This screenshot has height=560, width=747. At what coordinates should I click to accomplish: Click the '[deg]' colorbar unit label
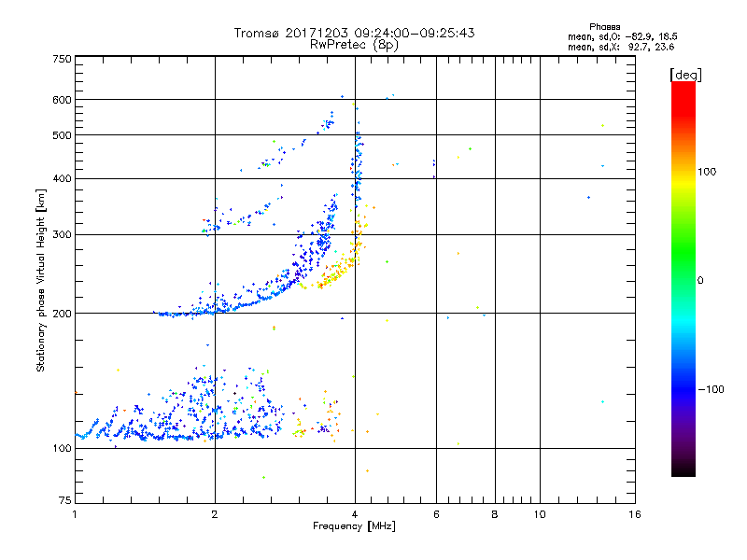685,75
